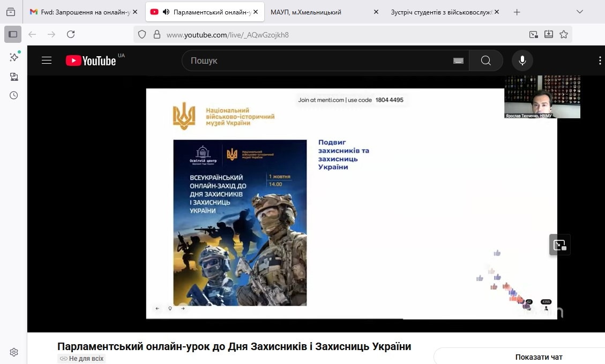Install or save page via address bar icon

(549, 34)
